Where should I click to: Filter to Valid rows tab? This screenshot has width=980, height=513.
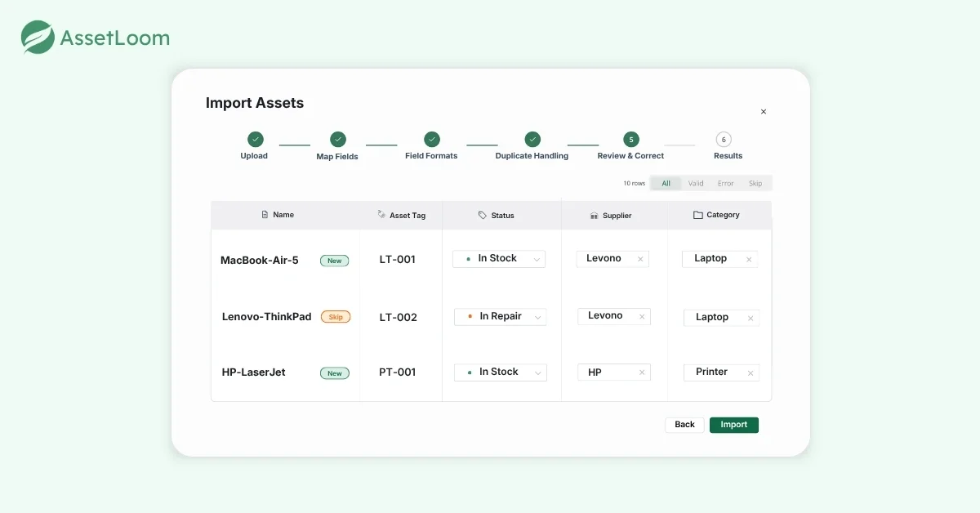(696, 184)
